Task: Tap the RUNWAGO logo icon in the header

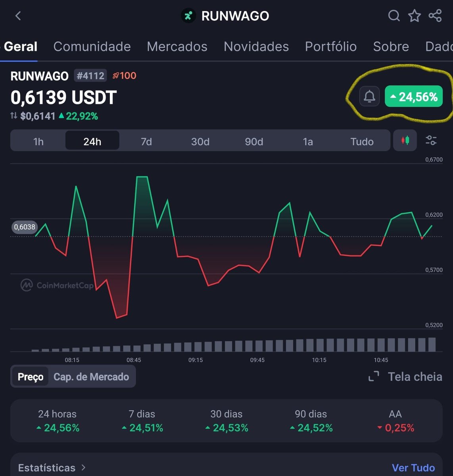Action: 188,16
